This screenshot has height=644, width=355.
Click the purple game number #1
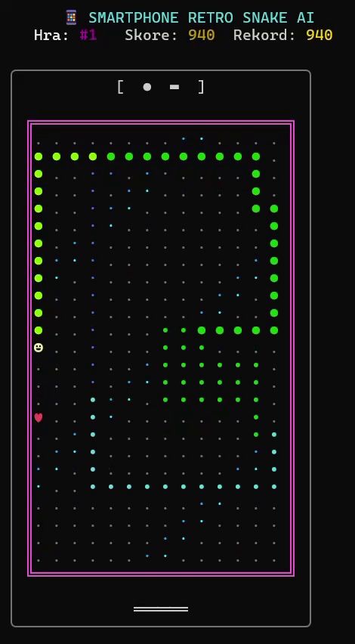88,36
